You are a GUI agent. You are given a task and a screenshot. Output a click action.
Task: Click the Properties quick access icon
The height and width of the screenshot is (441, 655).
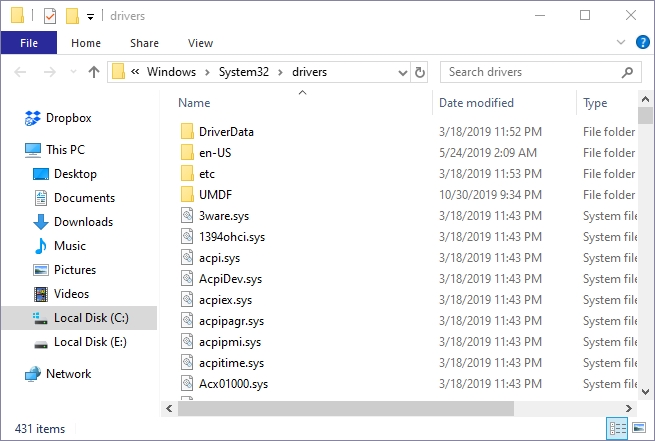(50, 16)
